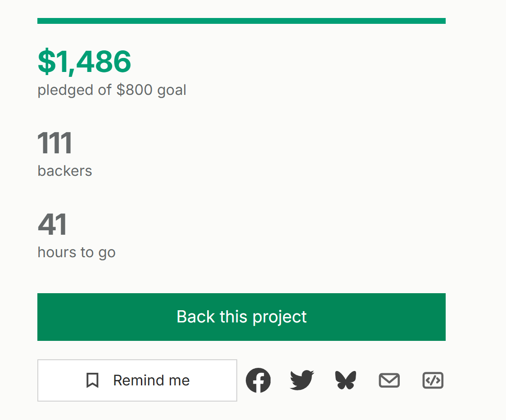Share the project on Facebook
This screenshot has width=506, height=420.
coord(258,380)
